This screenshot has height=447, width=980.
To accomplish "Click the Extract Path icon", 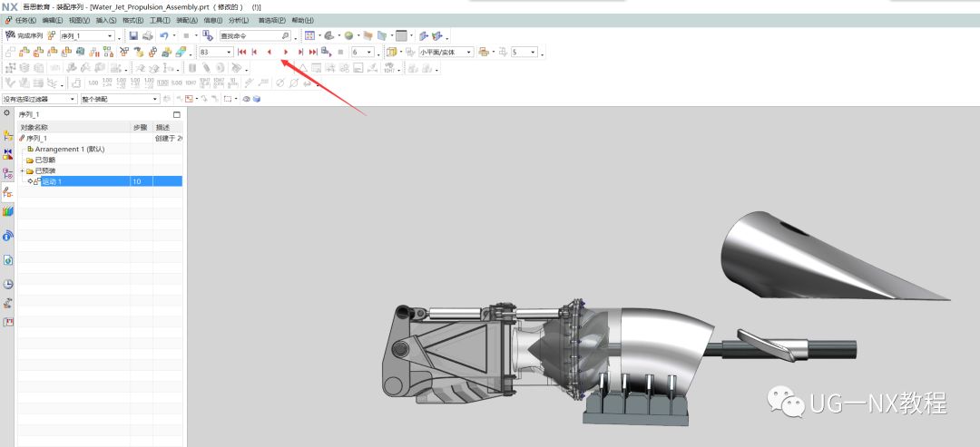I will 108,52.
